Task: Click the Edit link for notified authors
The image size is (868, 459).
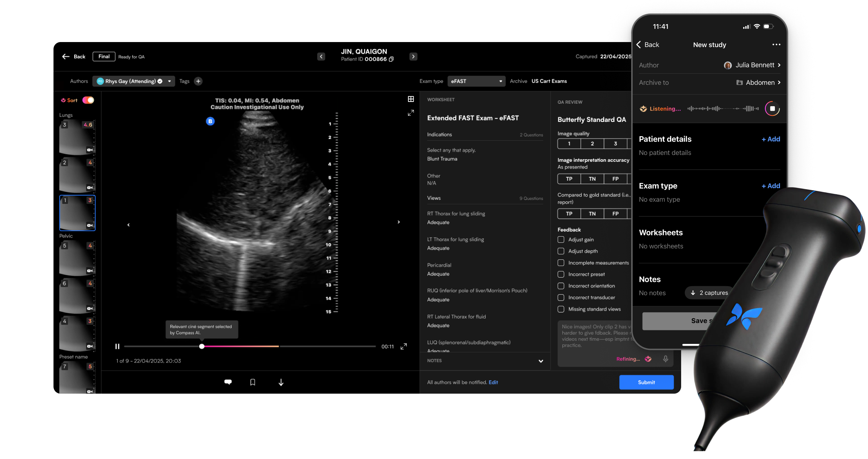Action: 493,382
